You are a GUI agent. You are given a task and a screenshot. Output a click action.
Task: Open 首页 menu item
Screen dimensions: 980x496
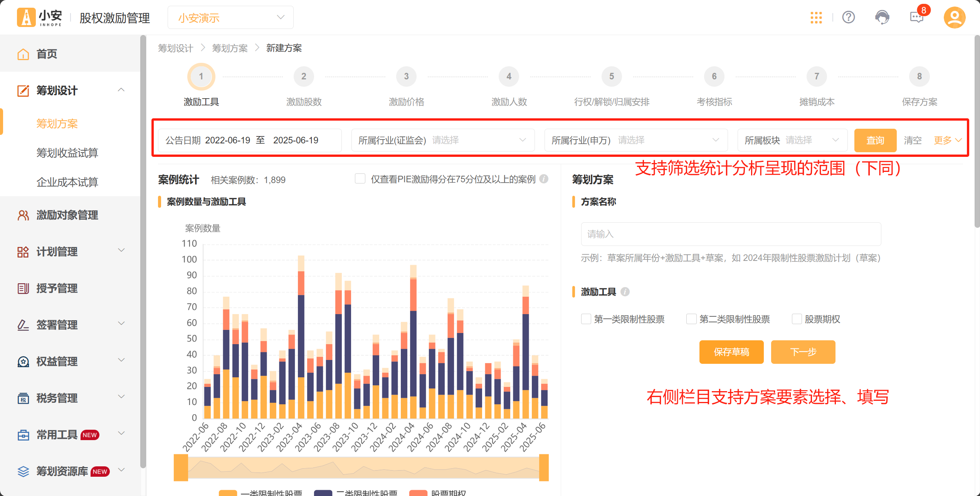70,54
